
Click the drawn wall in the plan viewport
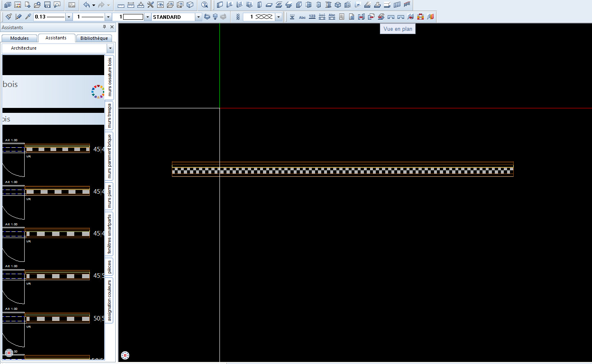tap(343, 169)
